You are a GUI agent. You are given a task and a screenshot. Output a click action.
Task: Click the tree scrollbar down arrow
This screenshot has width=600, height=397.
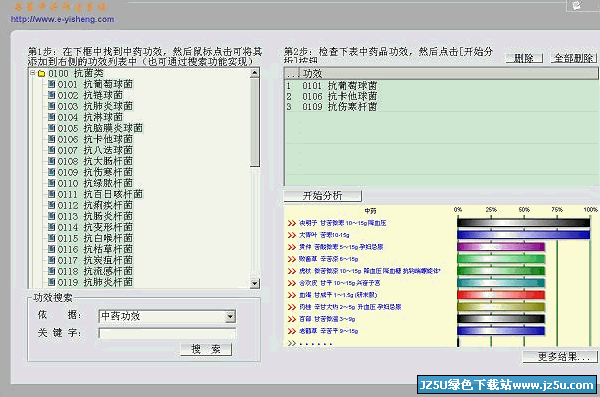point(254,283)
